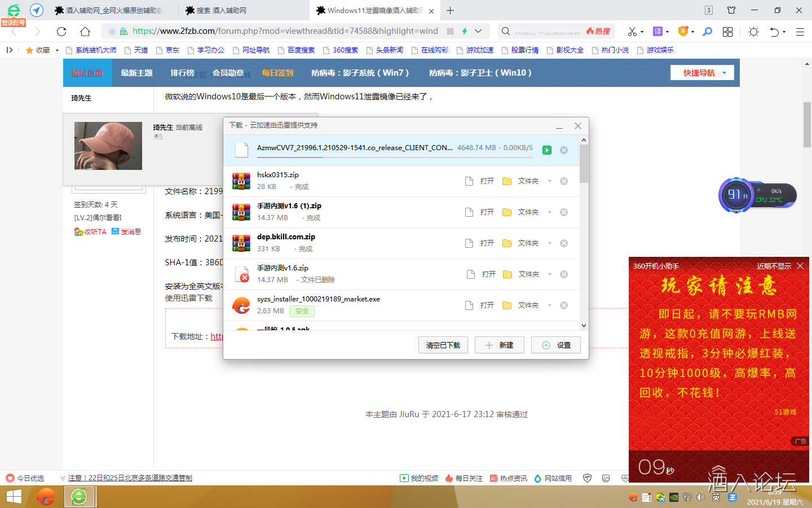Switch to the 搜索 酒入辅助网 tab
Viewport: 812px width, 508px height.
[x=221, y=10]
